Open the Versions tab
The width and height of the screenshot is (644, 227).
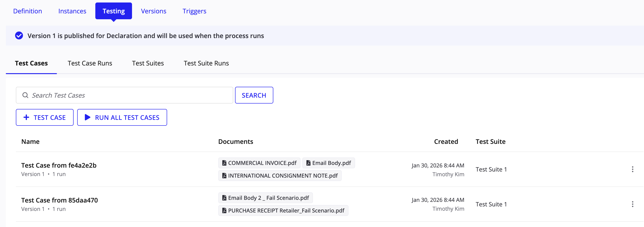coord(154,11)
